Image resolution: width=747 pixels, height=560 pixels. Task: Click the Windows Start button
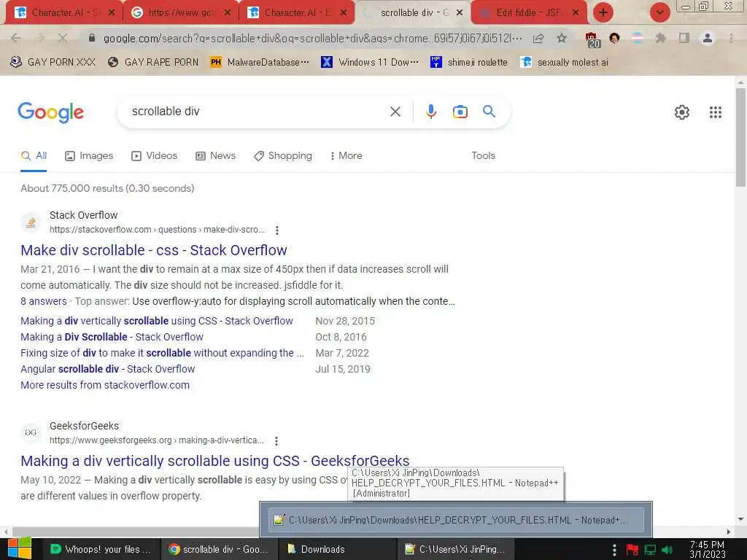(20, 548)
